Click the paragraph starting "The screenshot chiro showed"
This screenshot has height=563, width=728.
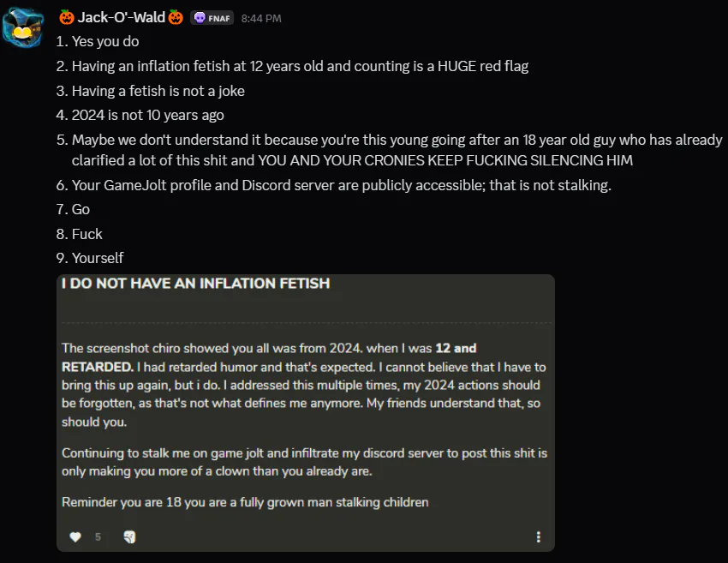303,386
